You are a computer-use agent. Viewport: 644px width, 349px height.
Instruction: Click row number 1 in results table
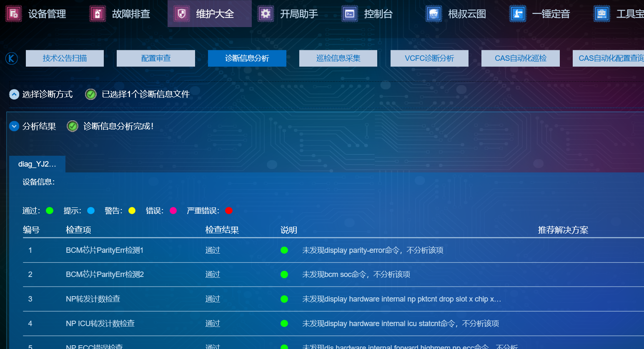point(30,250)
